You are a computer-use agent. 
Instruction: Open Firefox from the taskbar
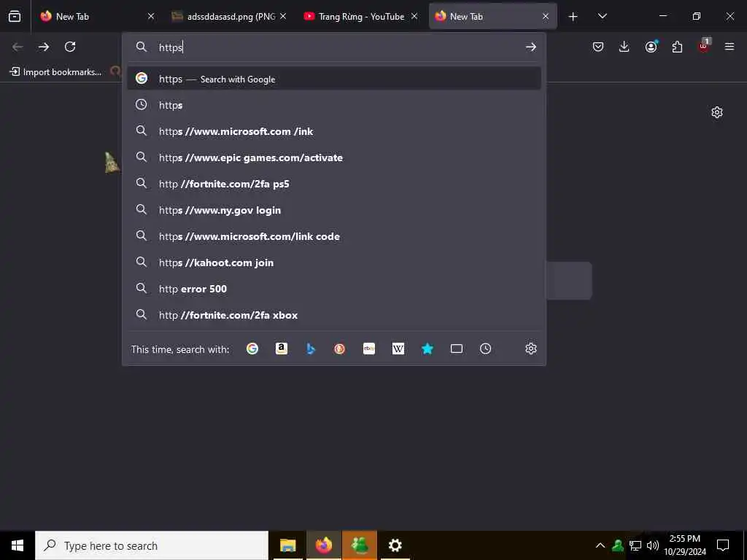pyautogui.click(x=323, y=545)
